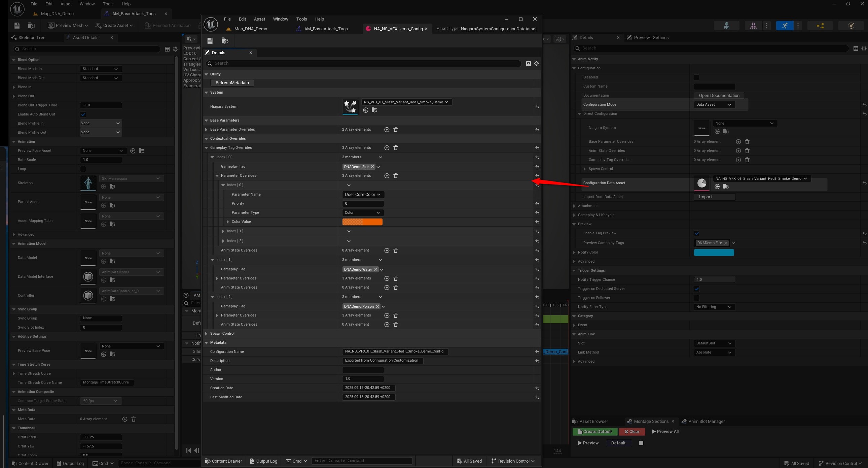Open the Asset menu in config window

[x=259, y=19]
